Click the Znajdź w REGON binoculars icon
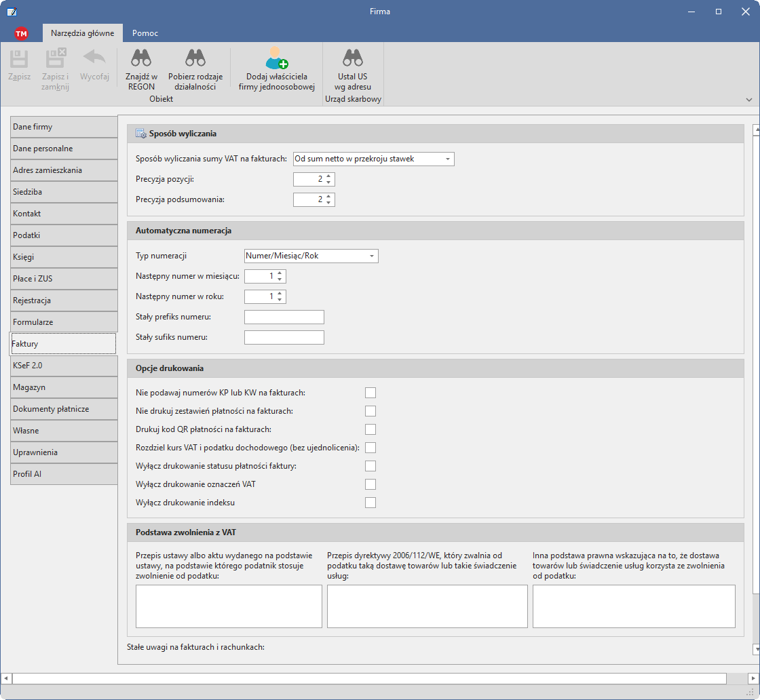This screenshot has width=760, height=700. [141, 58]
